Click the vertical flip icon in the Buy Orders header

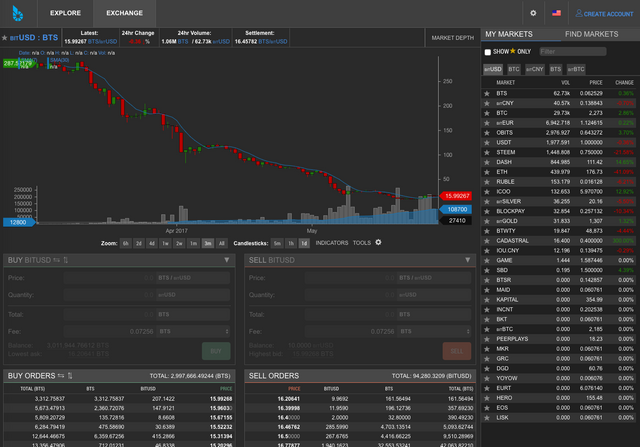[x=70, y=376]
